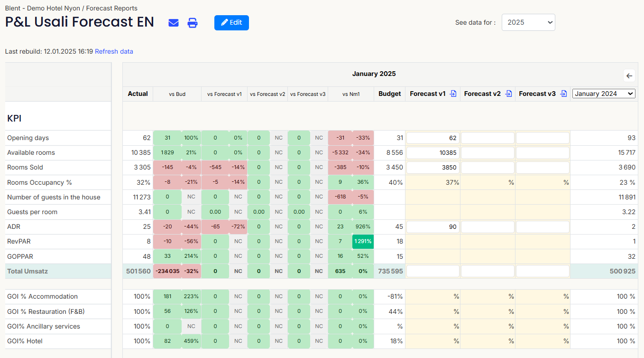Click the vs Bud column header
The height and width of the screenshot is (358, 644).
click(x=177, y=94)
